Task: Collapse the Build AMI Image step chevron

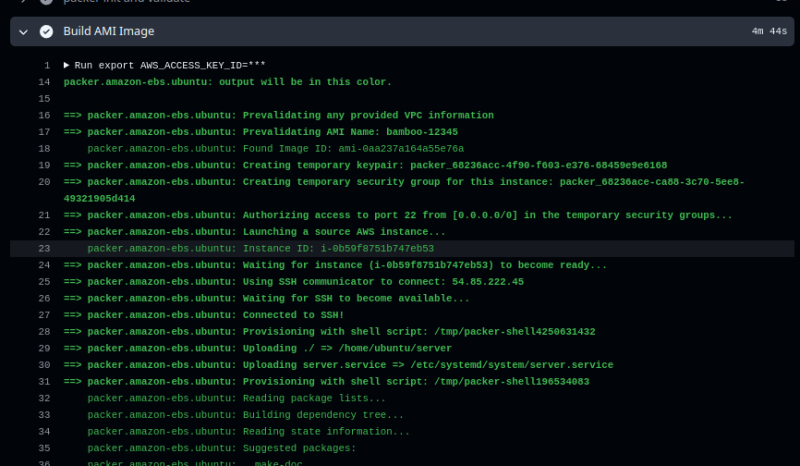Action: pos(27,32)
